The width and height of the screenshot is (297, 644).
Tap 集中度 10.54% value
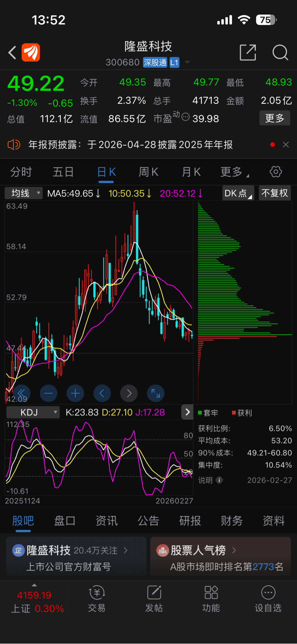tap(278, 465)
